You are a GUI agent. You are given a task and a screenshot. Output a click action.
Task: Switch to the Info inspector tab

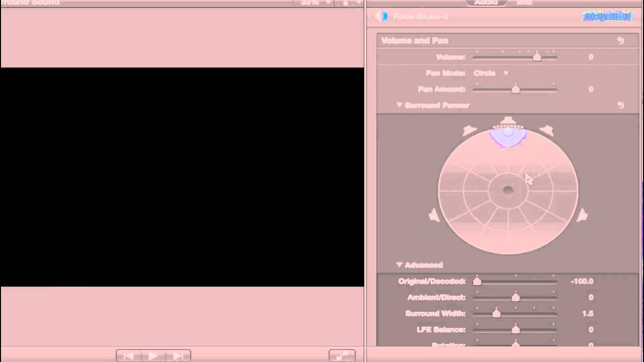click(524, 3)
